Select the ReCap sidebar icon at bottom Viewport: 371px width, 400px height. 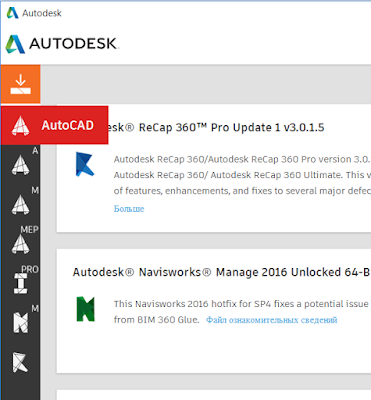[21, 362]
